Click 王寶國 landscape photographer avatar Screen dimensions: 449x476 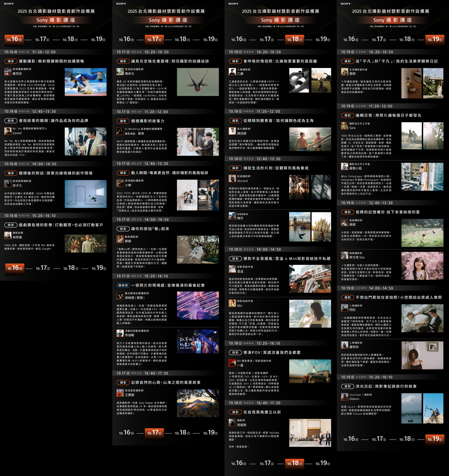click(120, 393)
